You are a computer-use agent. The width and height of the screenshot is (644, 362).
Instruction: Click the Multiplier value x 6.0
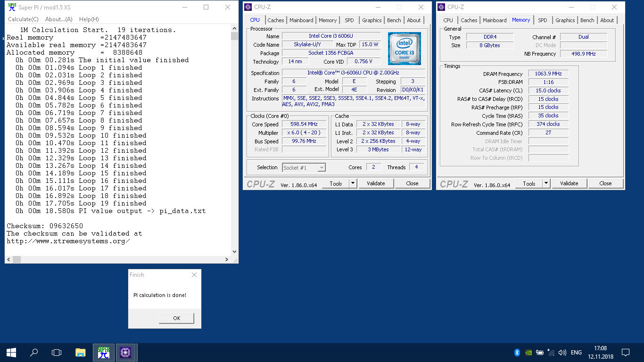point(304,133)
